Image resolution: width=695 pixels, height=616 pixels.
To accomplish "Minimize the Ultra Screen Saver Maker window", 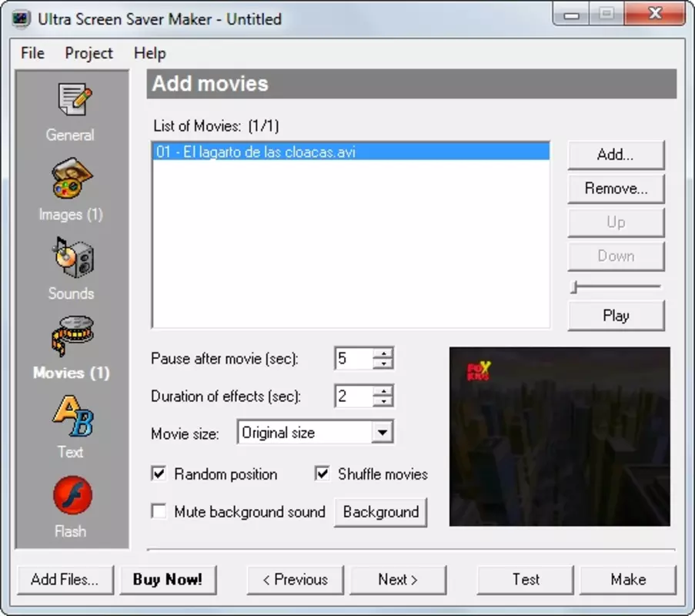I will click(571, 14).
